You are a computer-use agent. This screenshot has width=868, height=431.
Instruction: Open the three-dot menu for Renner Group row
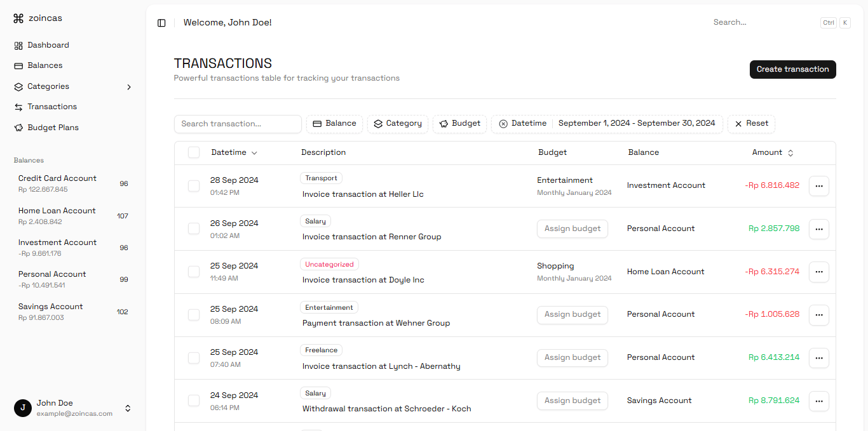(x=818, y=229)
